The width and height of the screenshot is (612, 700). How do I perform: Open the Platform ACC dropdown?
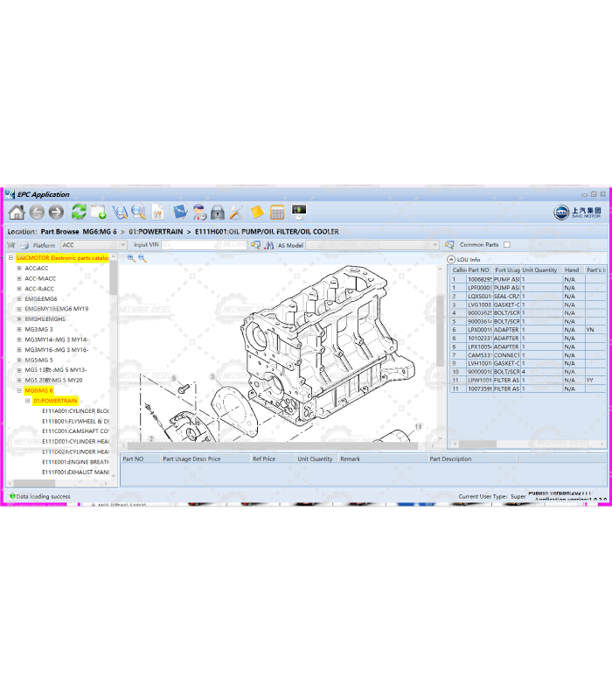point(119,245)
